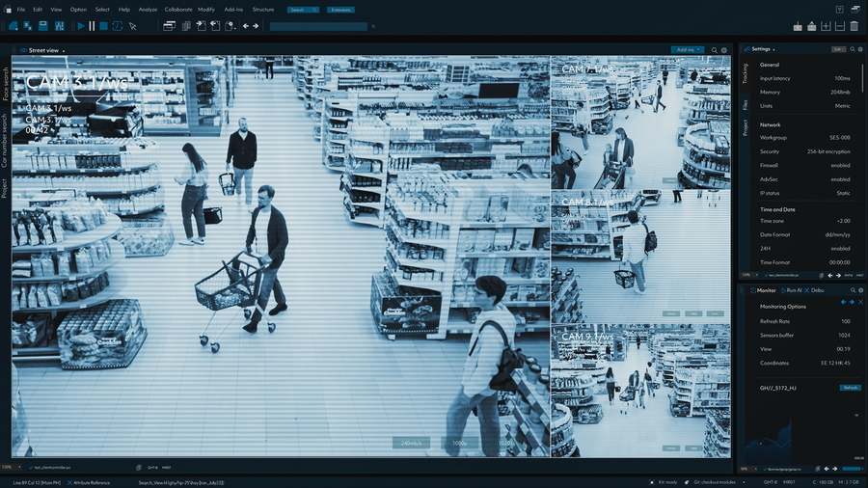Viewport: 868px width, 488px height.
Task: Switch to the Run AI tab
Action: pos(791,289)
